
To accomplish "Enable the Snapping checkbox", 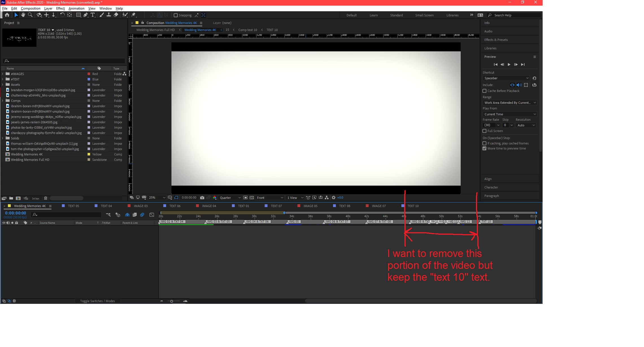I will 176,15.
